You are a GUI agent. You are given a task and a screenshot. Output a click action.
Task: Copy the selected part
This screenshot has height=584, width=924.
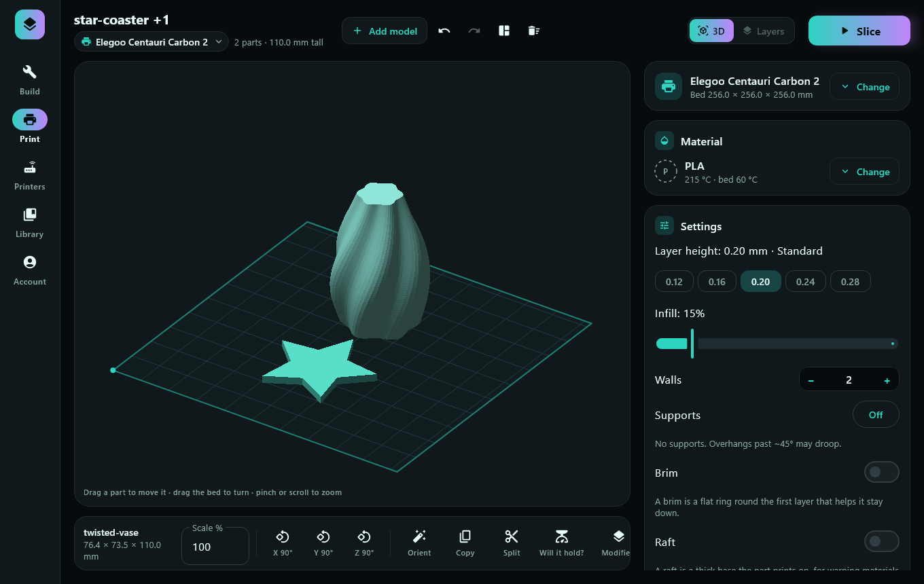pyautogui.click(x=465, y=543)
